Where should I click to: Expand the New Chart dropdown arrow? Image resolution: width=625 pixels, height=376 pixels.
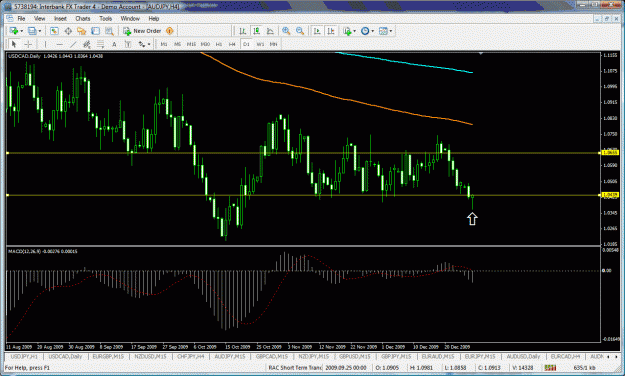tap(22, 31)
